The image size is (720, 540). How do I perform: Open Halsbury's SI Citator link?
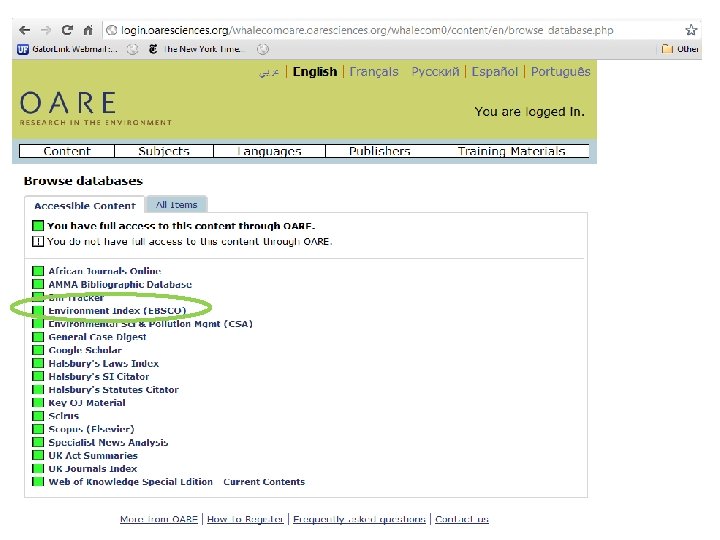[x=99, y=377]
